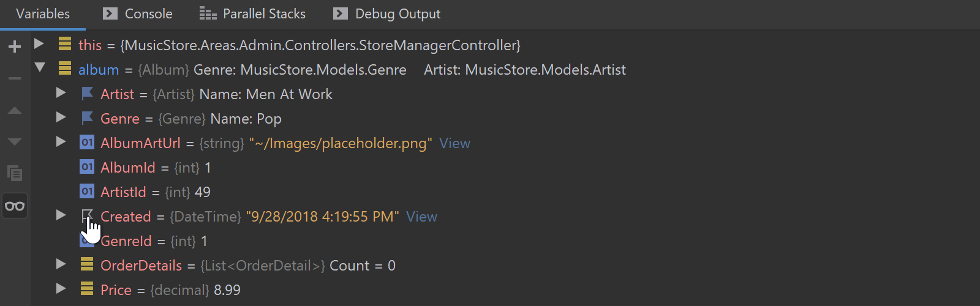Expand the 'this' variable node
Screen dimensions: 980x306
(39, 43)
